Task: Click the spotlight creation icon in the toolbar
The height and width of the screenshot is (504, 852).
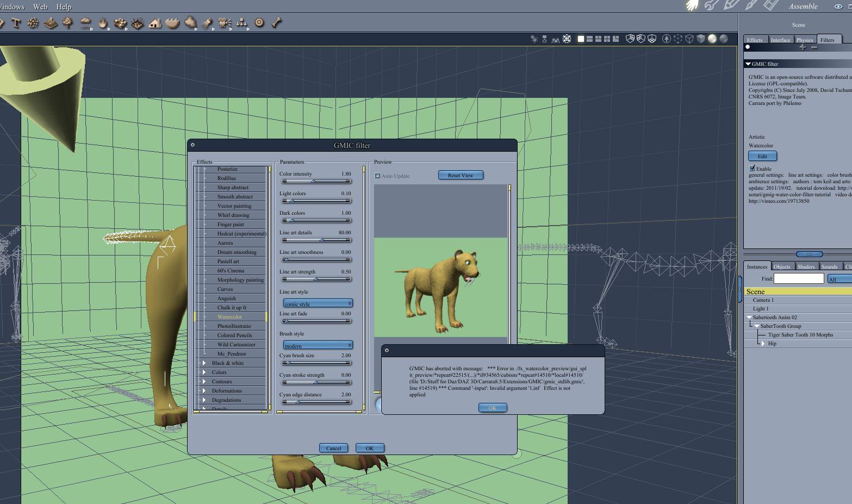Action: (206, 23)
